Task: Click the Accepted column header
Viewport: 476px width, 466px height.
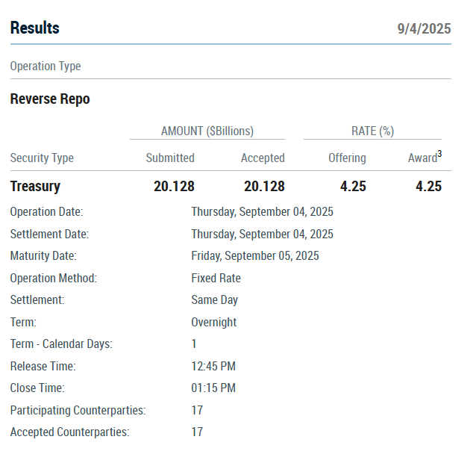Action: (263, 158)
